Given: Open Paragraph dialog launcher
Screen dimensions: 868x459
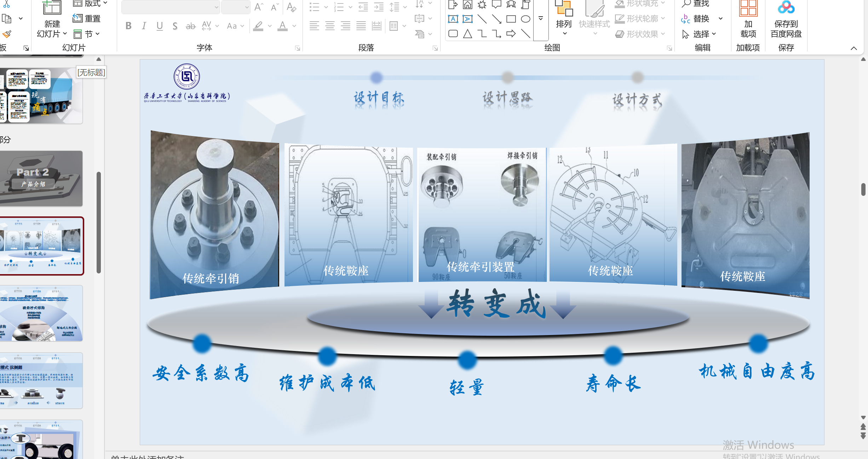Looking at the screenshot, I should pos(435,48).
